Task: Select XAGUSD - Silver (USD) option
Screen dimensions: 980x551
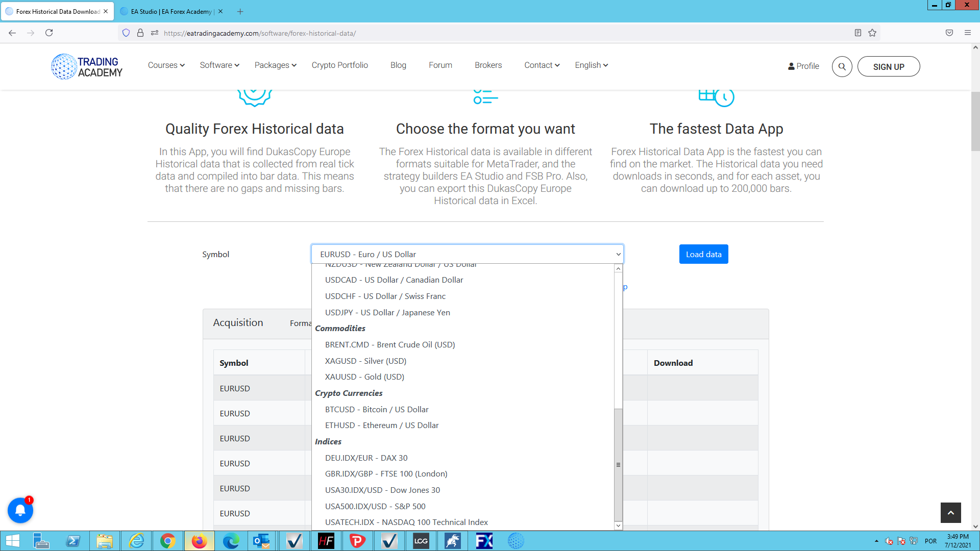Action: (463, 361)
